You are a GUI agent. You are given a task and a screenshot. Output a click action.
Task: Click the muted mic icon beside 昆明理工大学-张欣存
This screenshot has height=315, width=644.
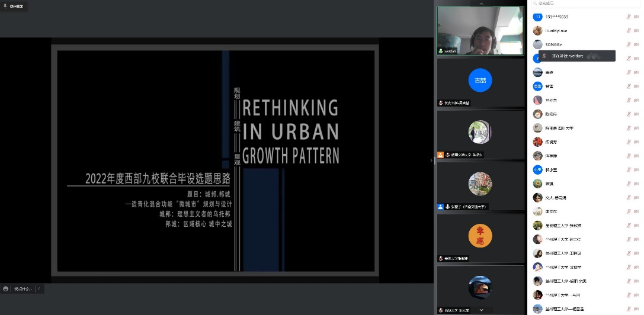pyautogui.click(x=629, y=225)
